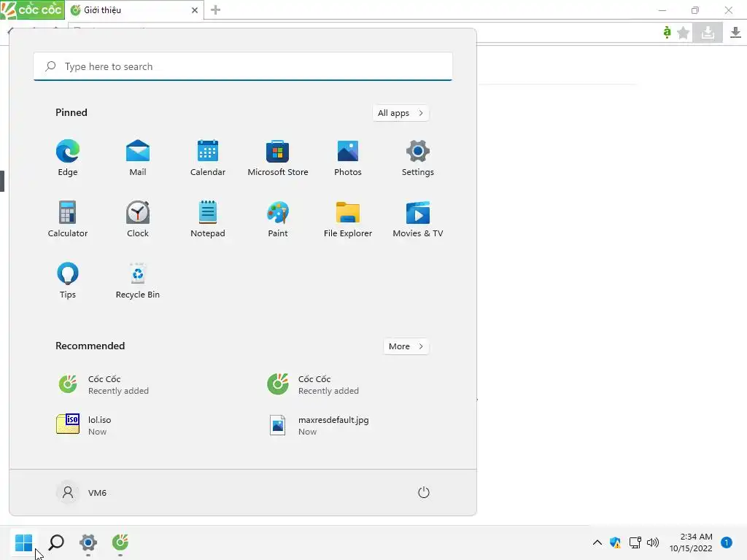Open the volume tray icon

point(653,542)
